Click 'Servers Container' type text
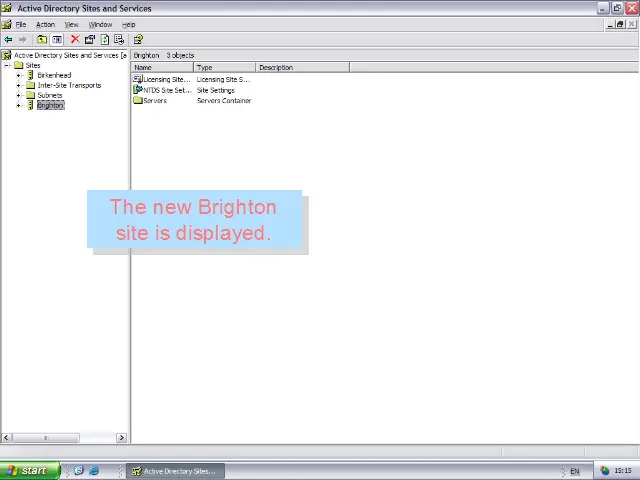Screen dimensions: 640x480 coord(224,100)
